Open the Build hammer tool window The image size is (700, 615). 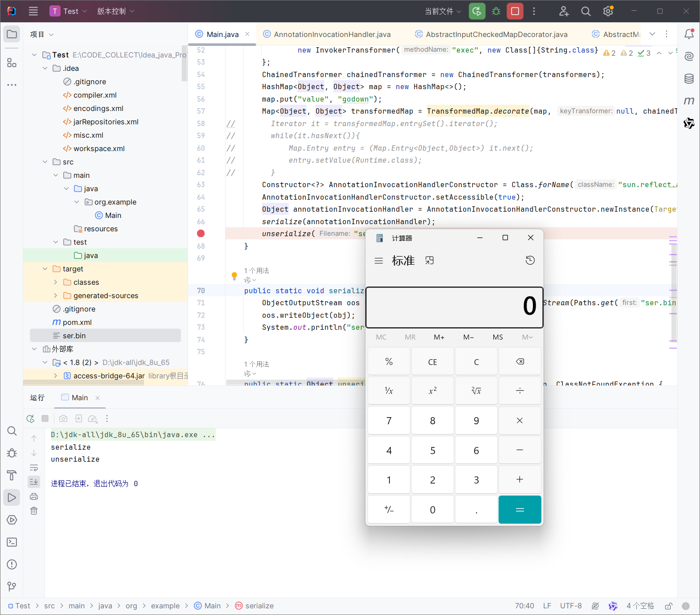coord(12,475)
